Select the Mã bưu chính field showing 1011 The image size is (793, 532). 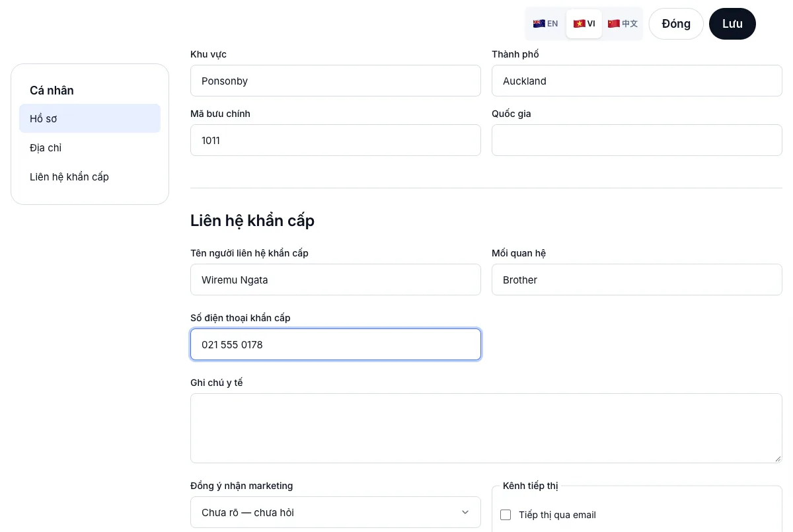click(x=336, y=140)
